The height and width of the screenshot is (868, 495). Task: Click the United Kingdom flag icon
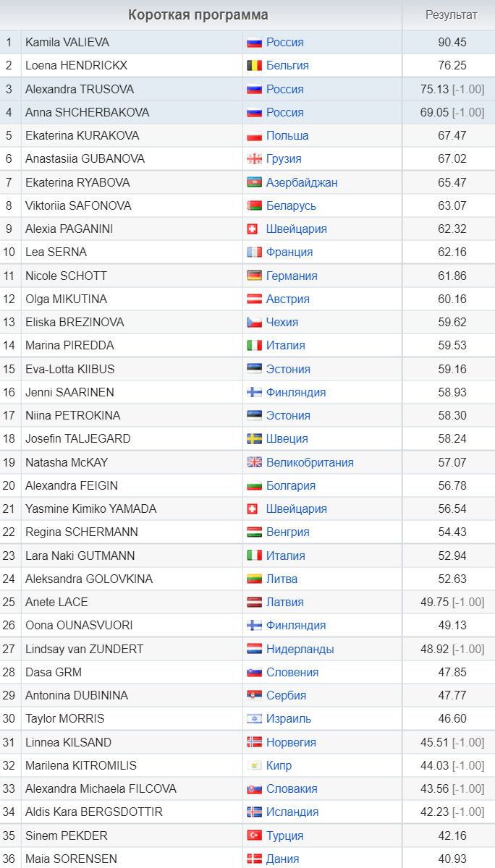254,462
